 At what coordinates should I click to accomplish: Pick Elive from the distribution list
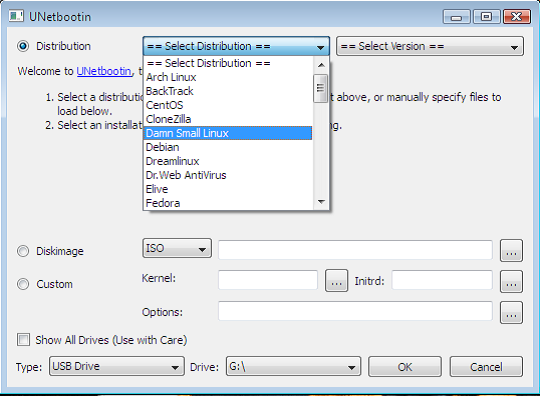[x=228, y=189]
